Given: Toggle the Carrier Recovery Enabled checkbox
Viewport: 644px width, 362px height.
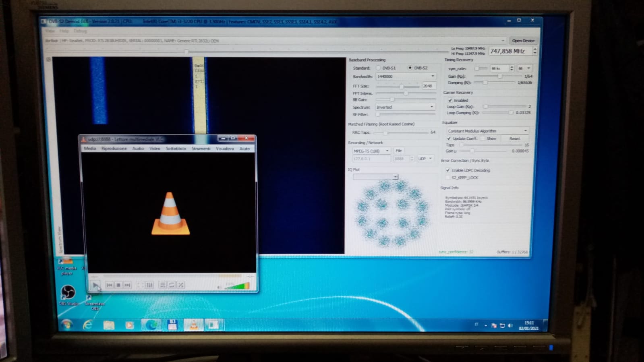Looking at the screenshot, I should [x=450, y=100].
